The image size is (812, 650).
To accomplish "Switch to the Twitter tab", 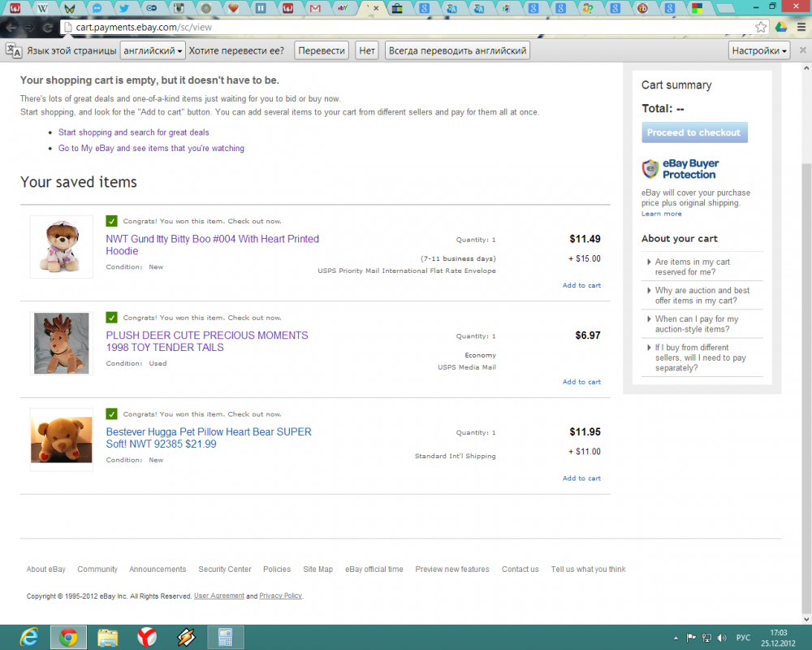I will [124, 8].
